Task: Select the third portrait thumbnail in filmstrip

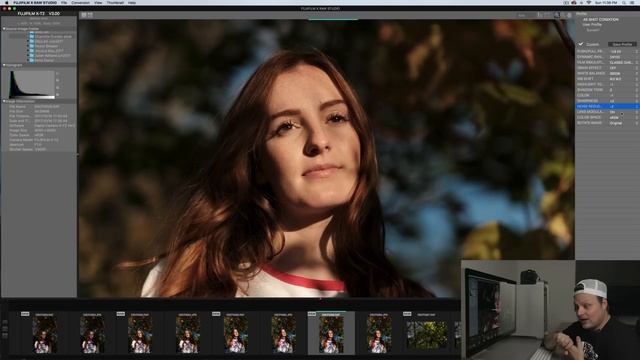Action: pos(140,336)
